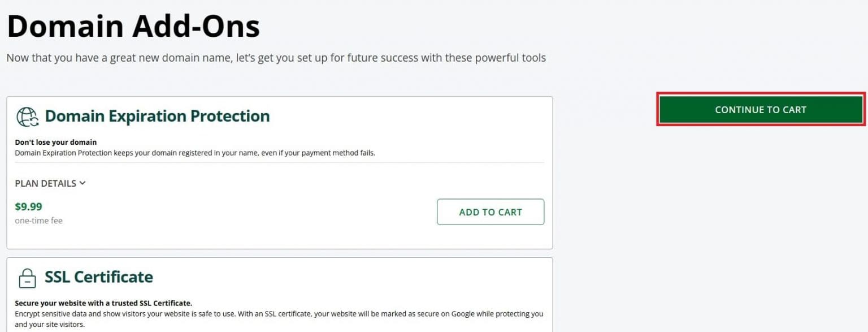The width and height of the screenshot is (868, 332).
Task: Click the padlock icon beside SSL Certificate
Action: (27, 278)
